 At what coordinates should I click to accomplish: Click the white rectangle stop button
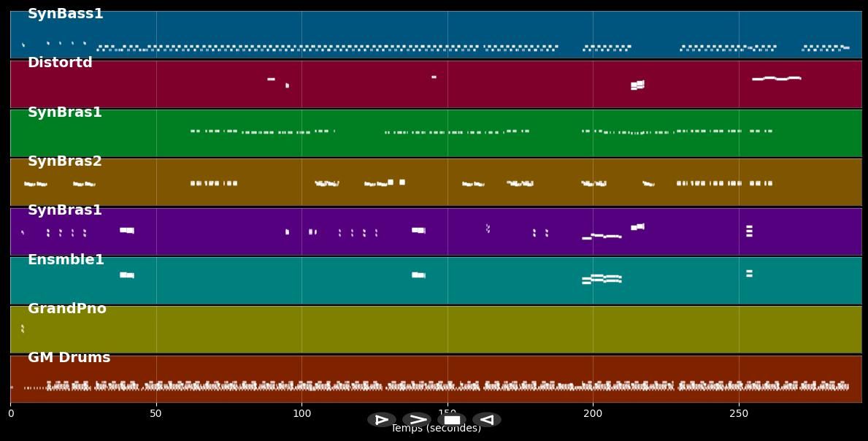pyautogui.click(x=452, y=419)
